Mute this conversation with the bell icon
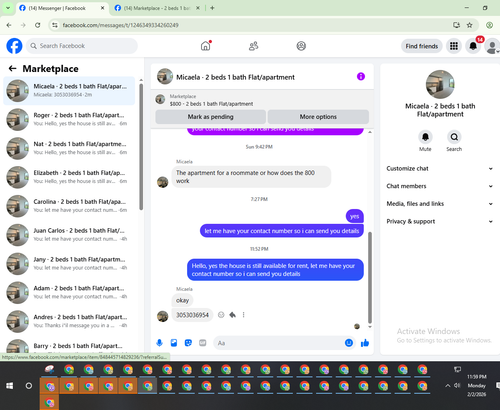Screen dimensions: 500x410 (425, 137)
